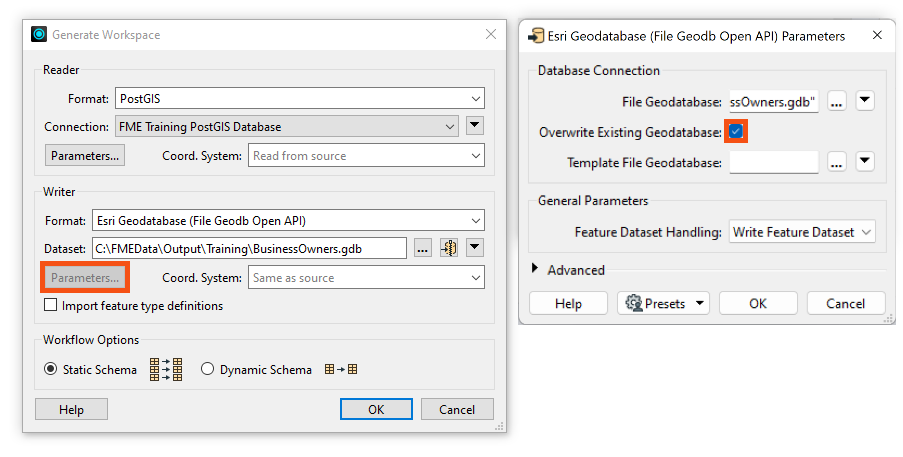Screen dimensions: 903x457
Task: Open the Writer Dataset options arrow button
Action: [475, 248]
